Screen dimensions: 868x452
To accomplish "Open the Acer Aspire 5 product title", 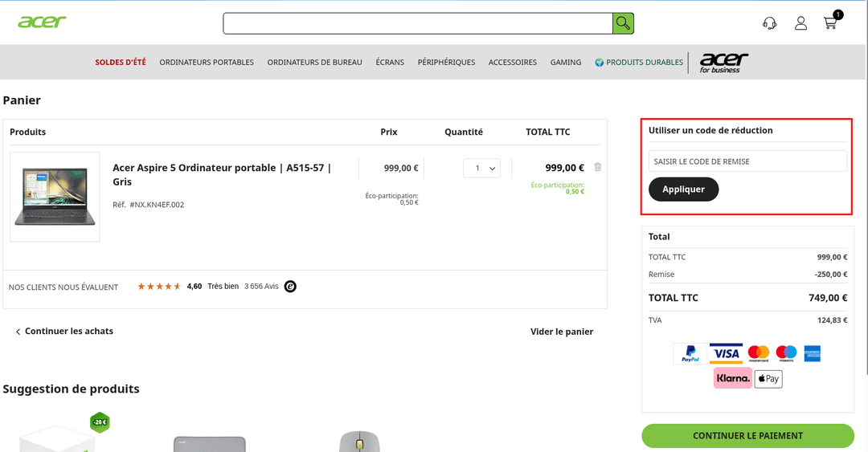I will [222, 174].
